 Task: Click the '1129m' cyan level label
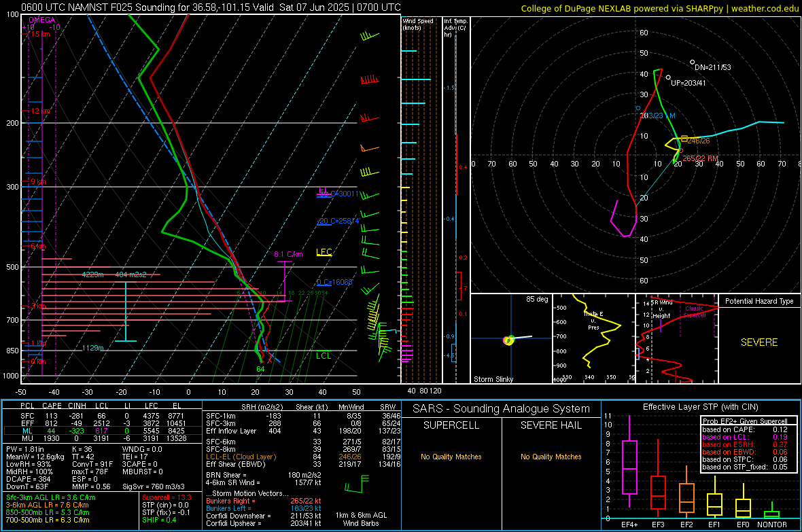93,348
